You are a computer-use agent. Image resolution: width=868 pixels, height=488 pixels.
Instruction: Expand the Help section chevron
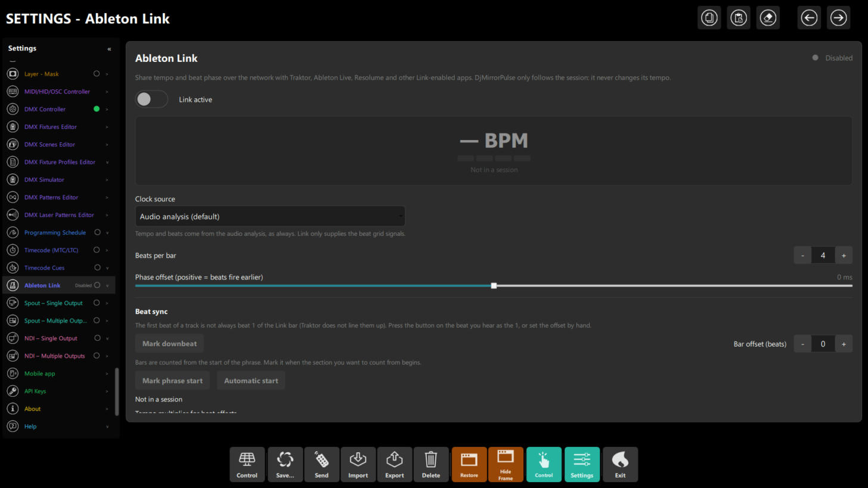(x=107, y=427)
